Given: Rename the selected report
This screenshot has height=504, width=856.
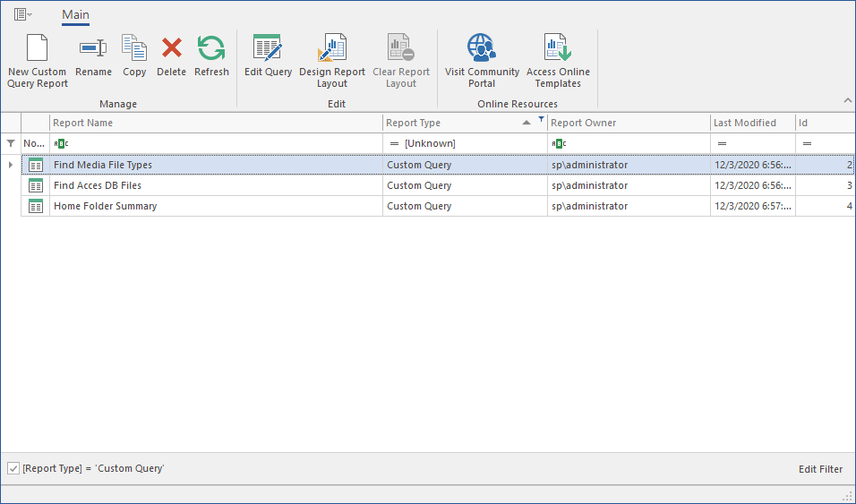Looking at the screenshot, I should (93, 48).
